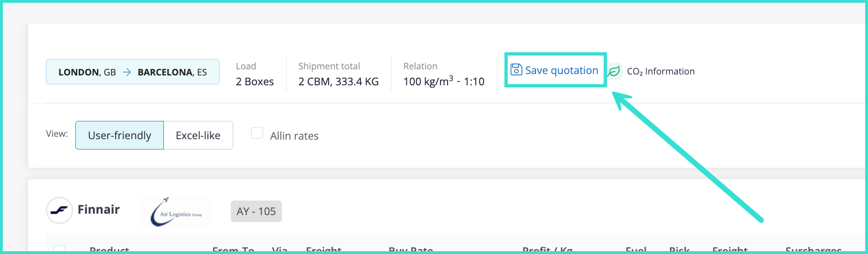Click the Air Logistics Group logo

(x=176, y=212)
